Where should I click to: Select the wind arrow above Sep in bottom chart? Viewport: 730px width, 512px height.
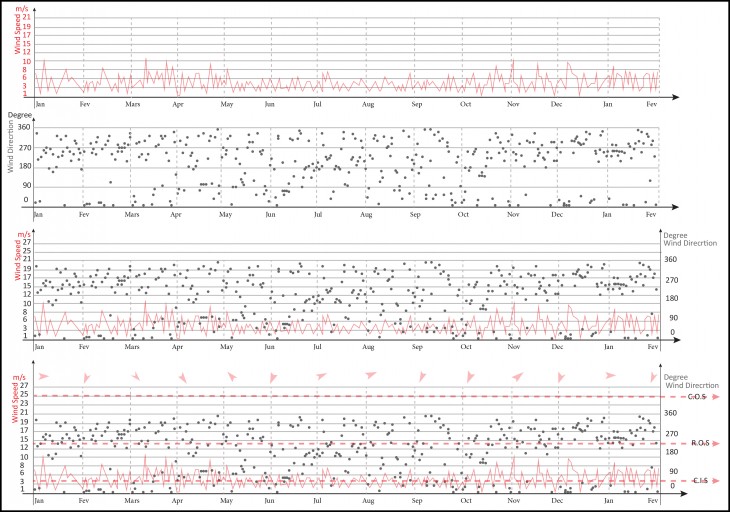click(x=417, y=377)
